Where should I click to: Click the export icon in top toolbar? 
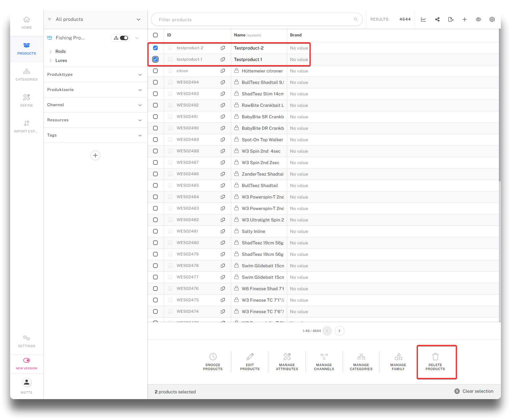click(451, 20)
